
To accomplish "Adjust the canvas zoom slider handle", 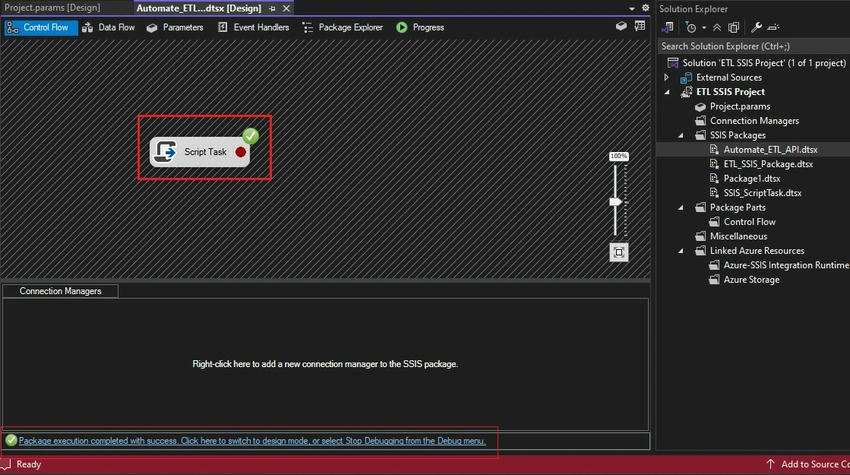I will click(616, 202).
